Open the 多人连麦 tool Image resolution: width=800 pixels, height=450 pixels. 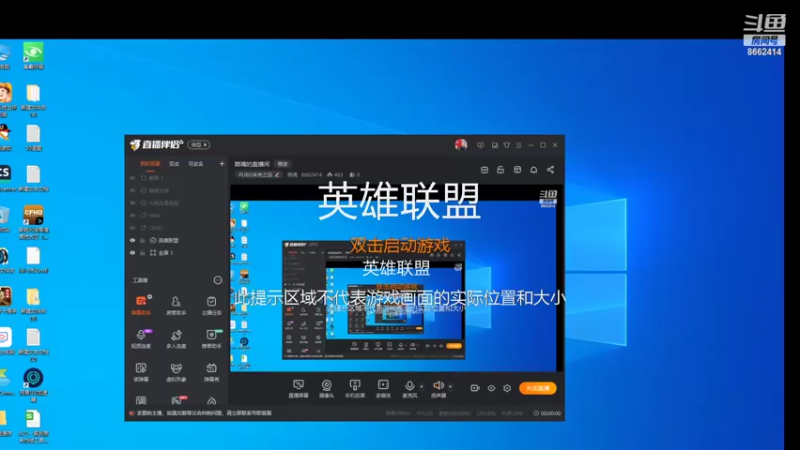[x=176, y=339]
